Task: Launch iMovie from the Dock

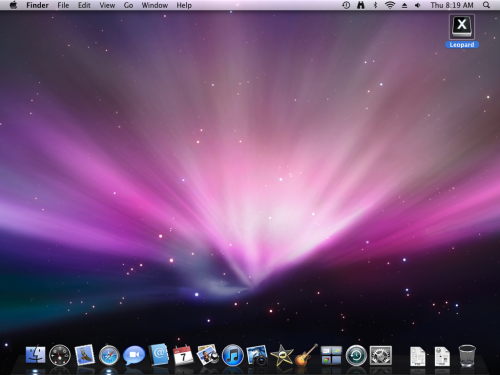Action: point(282,355)
